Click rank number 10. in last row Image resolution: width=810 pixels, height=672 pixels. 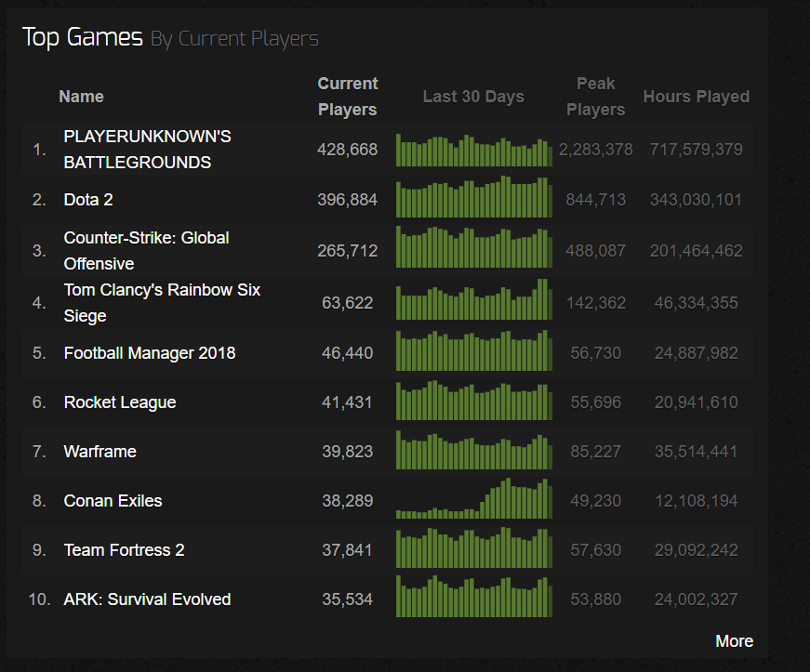[39, 600]
